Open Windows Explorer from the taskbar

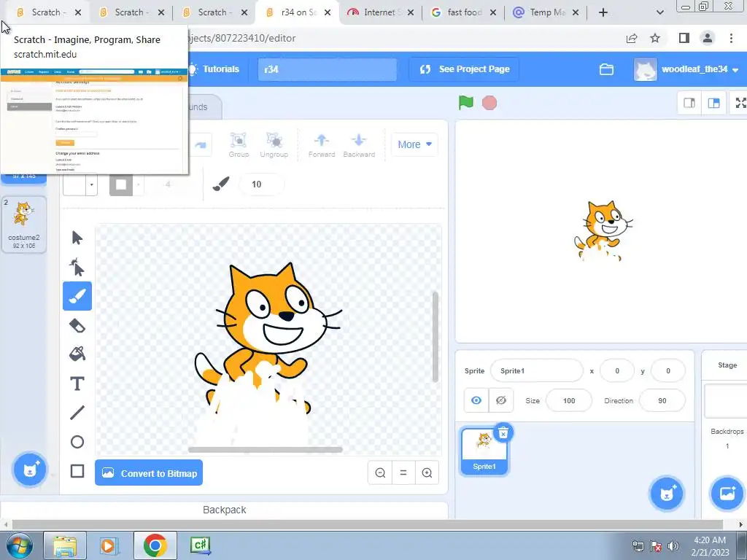click(65, 545)
